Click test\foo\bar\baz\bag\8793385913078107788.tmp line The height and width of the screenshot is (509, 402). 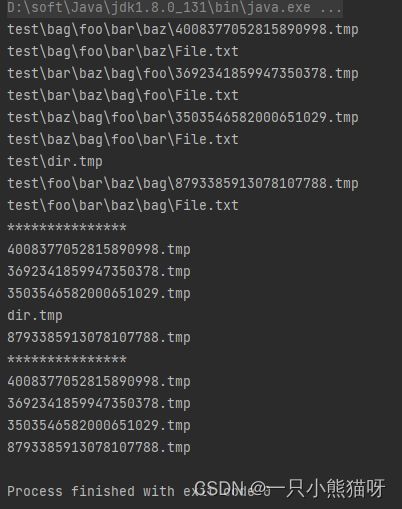point(183,183)
